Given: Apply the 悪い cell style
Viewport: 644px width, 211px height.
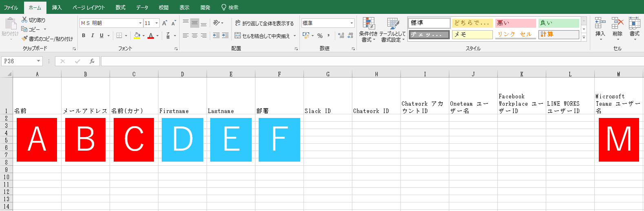Looking at the screenshot, I should (x=516, y=23).
